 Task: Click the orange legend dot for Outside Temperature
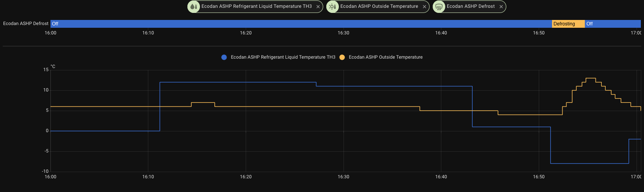point(342,57)
